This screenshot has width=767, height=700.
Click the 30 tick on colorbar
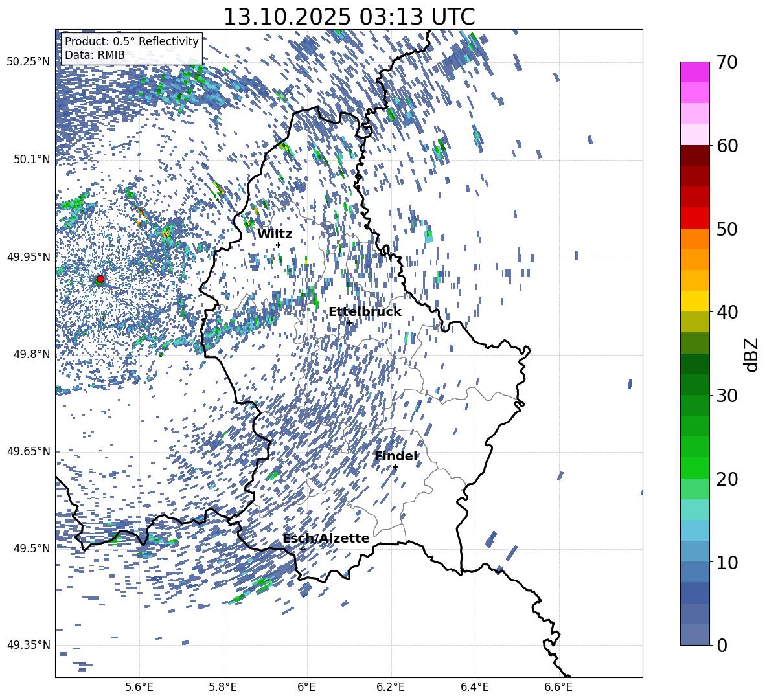727,395
